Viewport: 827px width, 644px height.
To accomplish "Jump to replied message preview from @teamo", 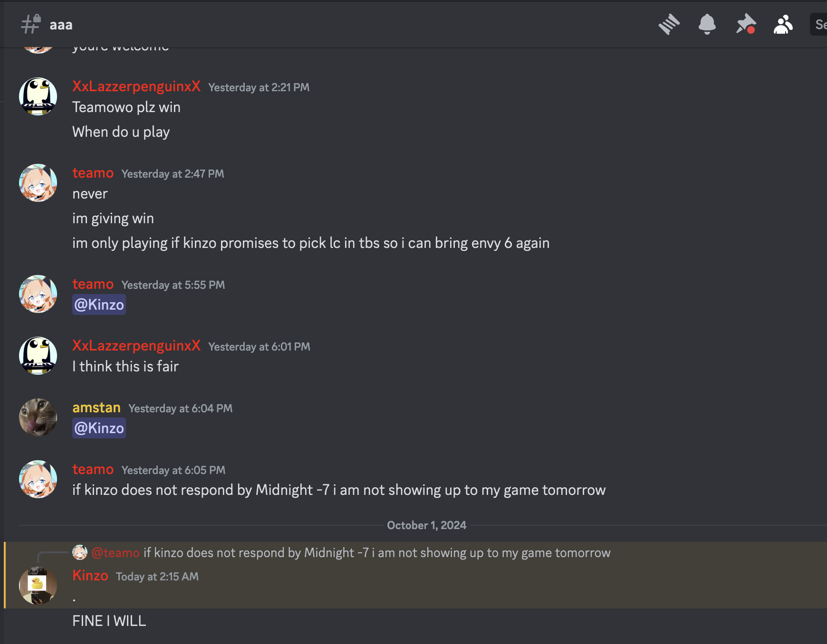I will [376, 553].
